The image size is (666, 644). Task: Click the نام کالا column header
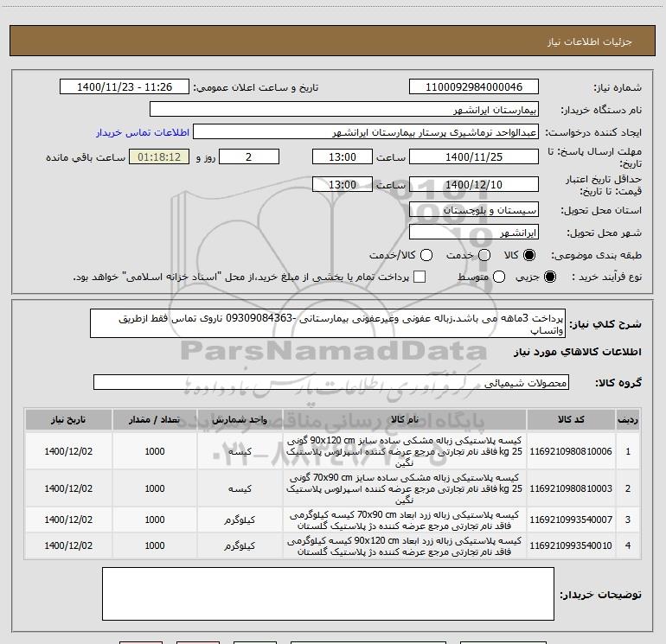click(x=405, y=420)
